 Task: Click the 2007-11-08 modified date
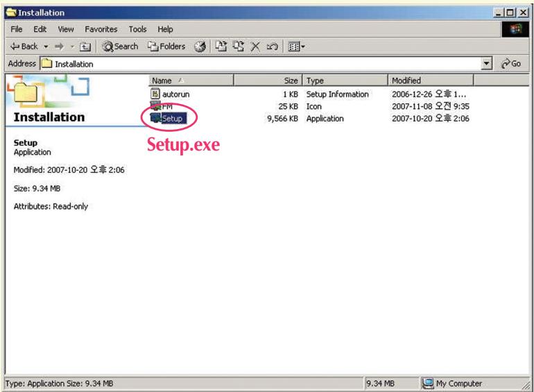tap(431, 106)
